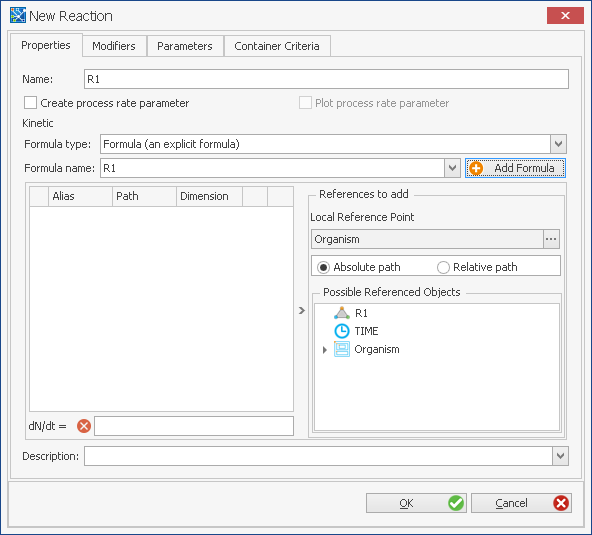Open the Formula type dropdown
Viewport: 592px width, 535px height.
(x=558, y=144)
